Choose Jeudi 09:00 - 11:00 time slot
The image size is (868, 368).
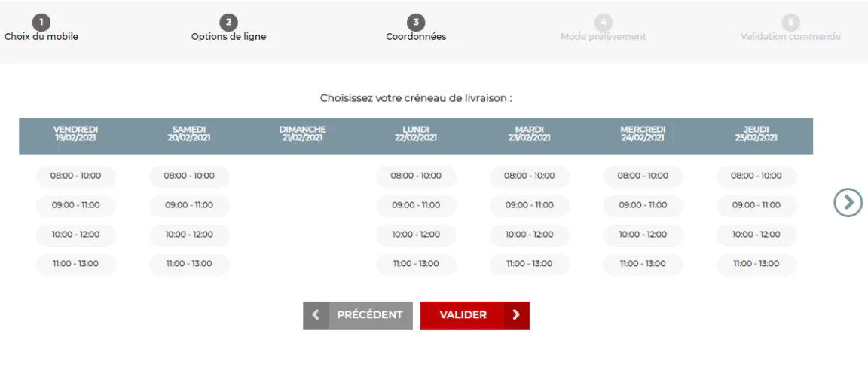(756, 205)
